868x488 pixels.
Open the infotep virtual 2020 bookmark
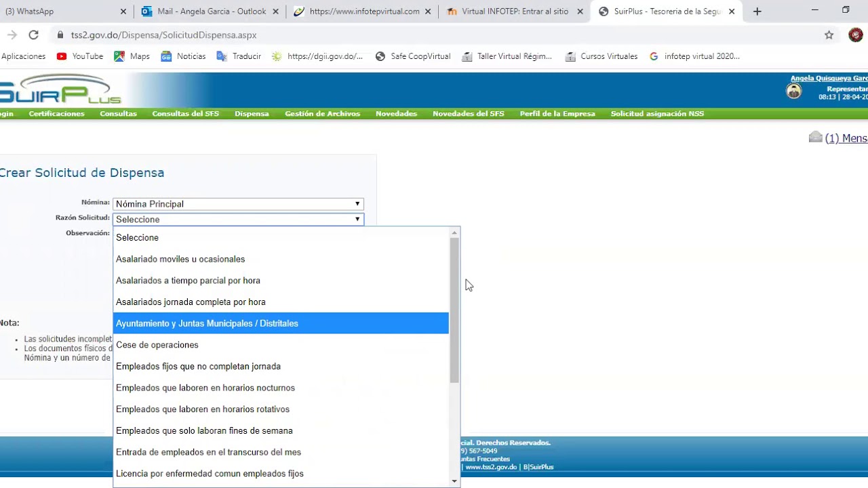(694, 56)
